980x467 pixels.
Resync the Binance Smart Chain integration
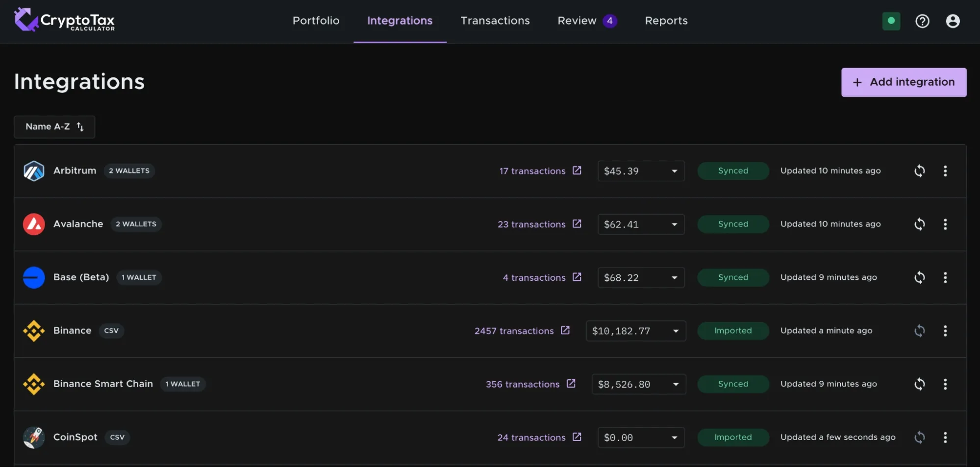click(x=920, y=384)
